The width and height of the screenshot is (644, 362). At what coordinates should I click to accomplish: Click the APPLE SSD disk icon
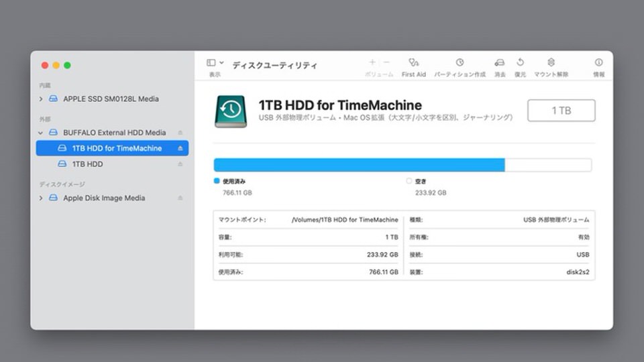click(x=54, y=99)
